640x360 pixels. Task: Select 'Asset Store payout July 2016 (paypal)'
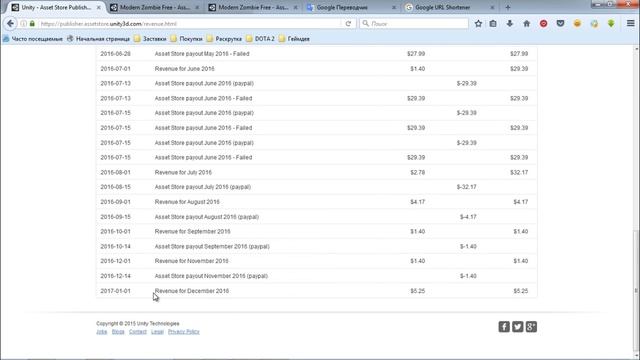click(x=203, y=187)
